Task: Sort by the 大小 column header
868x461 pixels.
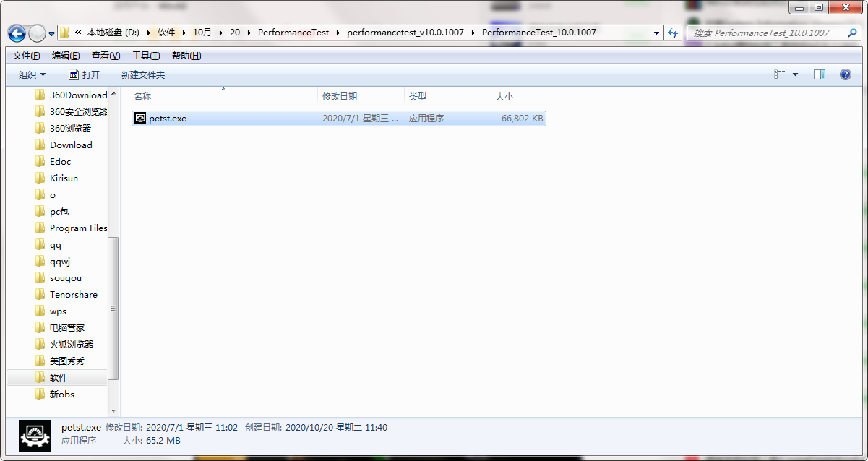Action: [520, 96]
